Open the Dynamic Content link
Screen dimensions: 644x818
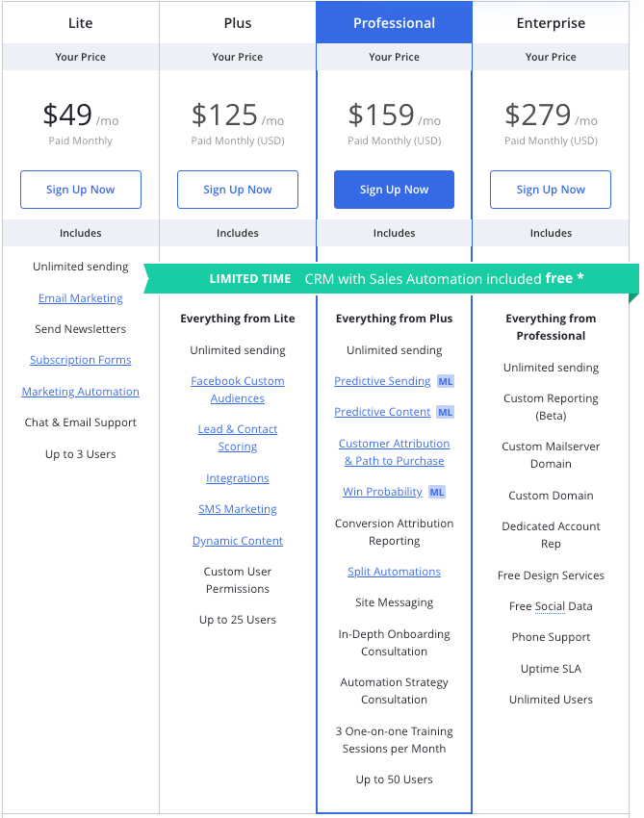coord(238,541)
